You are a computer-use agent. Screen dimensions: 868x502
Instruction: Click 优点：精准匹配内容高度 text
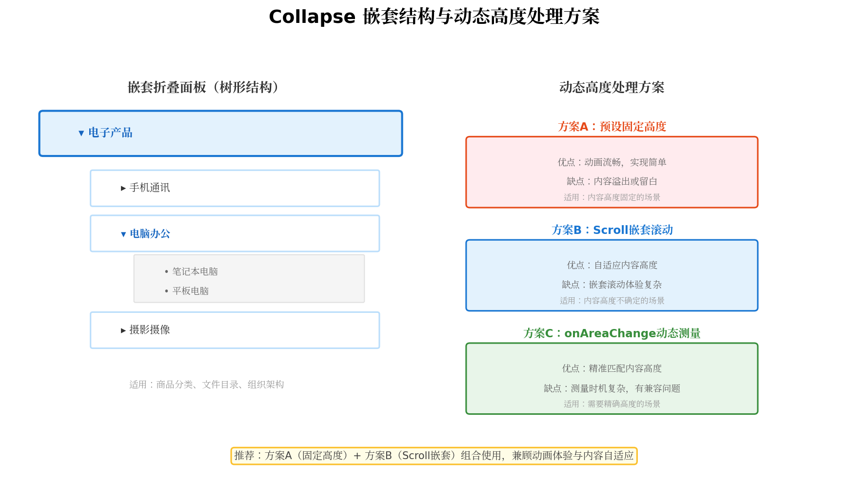(612, 368)
